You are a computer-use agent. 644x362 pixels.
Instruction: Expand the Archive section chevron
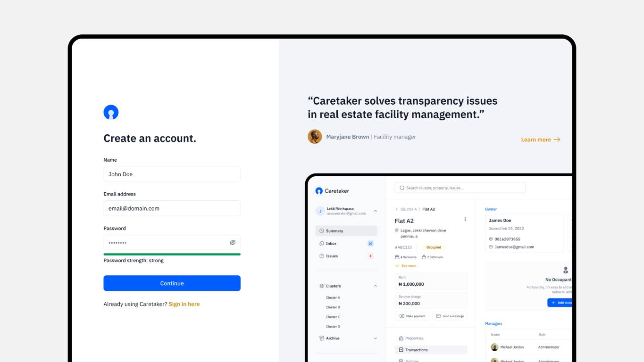[376, 338]
